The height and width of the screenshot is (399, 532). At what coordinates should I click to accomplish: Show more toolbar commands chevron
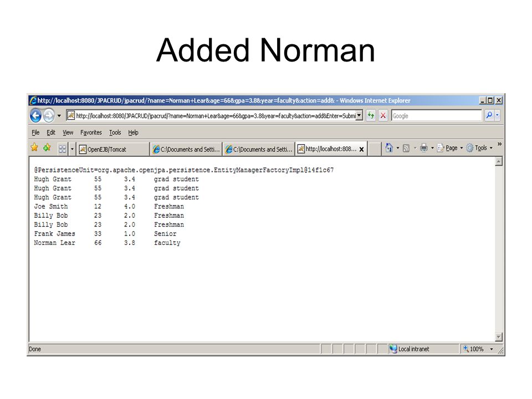point(499,144)
